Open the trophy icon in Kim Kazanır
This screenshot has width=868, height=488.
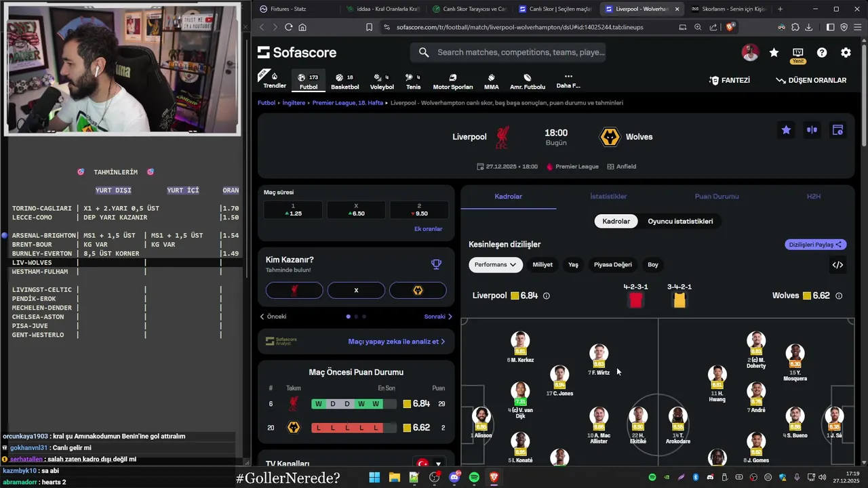[436, 264]
